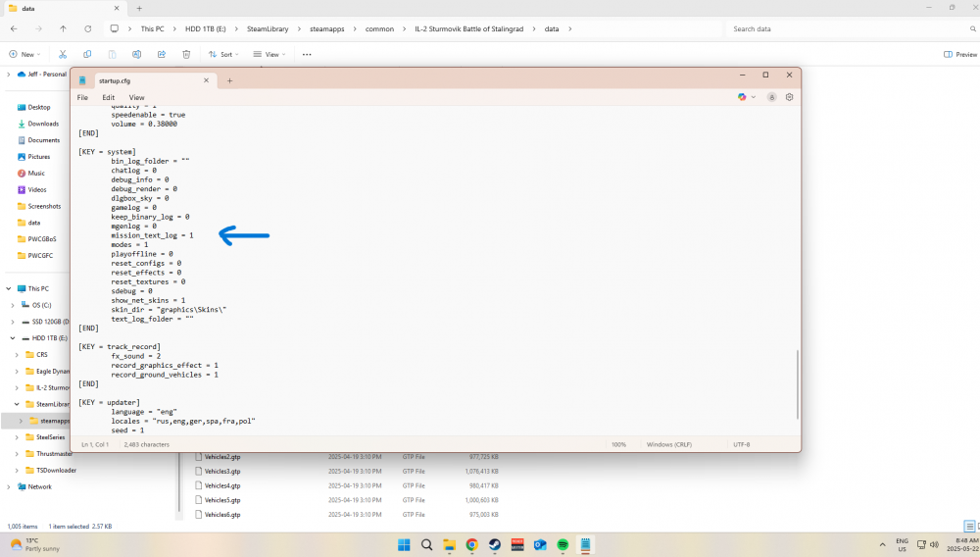Viewport: 980px width, 557px height.
Task: Open the Sort dropdown in Explorer
Action: [x=223, y=54]
